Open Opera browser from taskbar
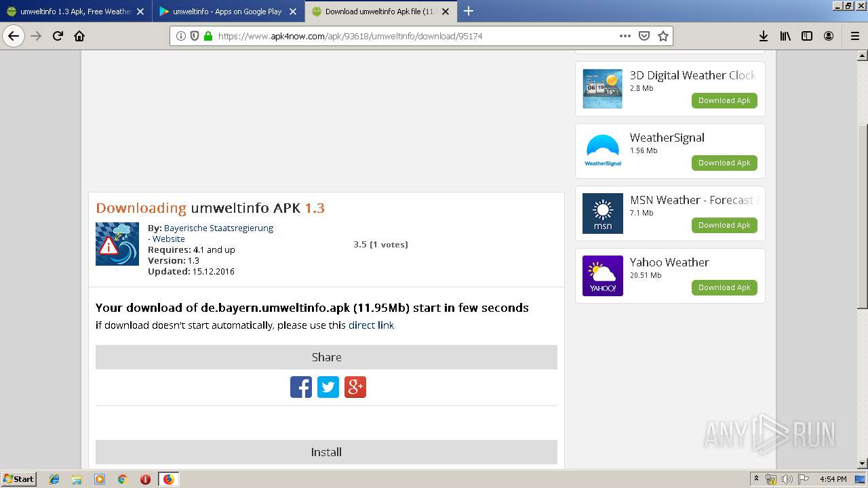868x488 pixels. click(145, 479)
